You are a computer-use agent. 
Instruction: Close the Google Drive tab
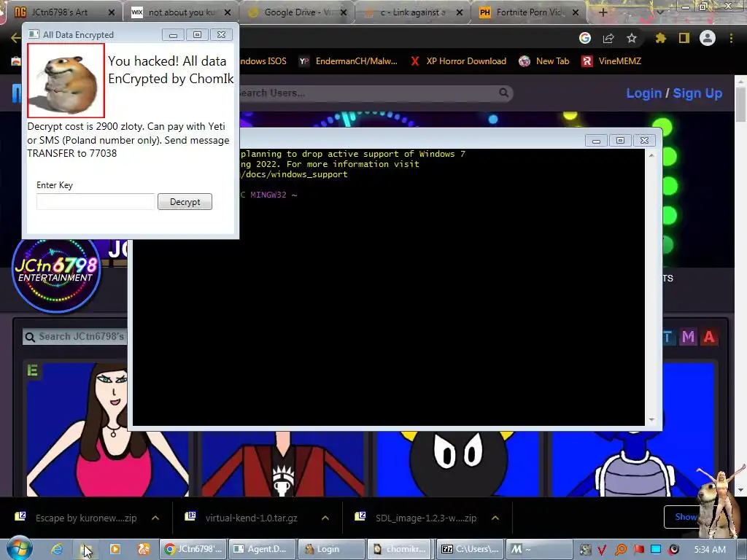coord(343,12)
